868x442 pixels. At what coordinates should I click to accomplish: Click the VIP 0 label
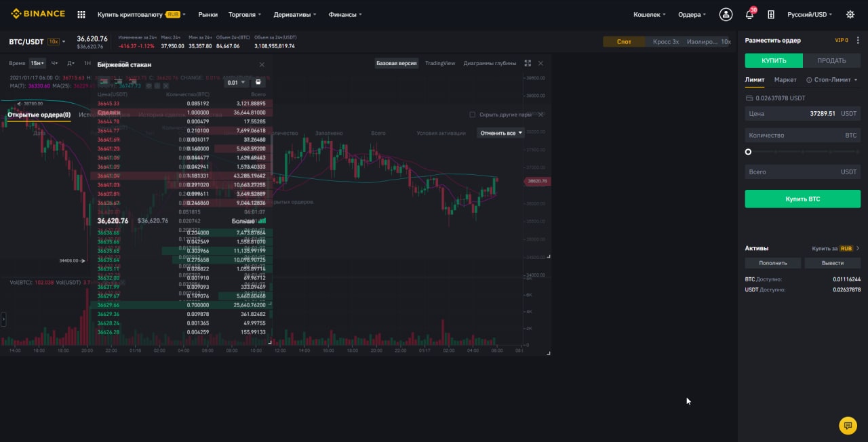click(x=842, y=40)
